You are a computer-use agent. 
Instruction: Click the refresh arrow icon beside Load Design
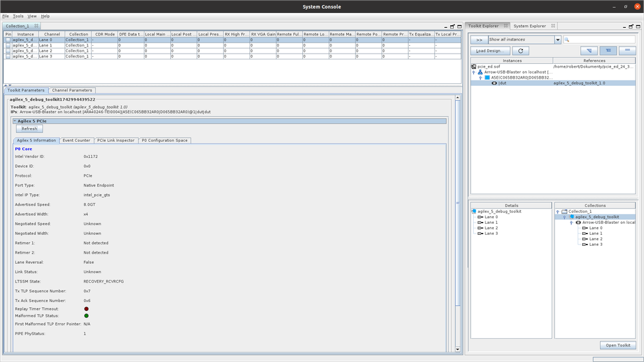[x=521, y=51]
